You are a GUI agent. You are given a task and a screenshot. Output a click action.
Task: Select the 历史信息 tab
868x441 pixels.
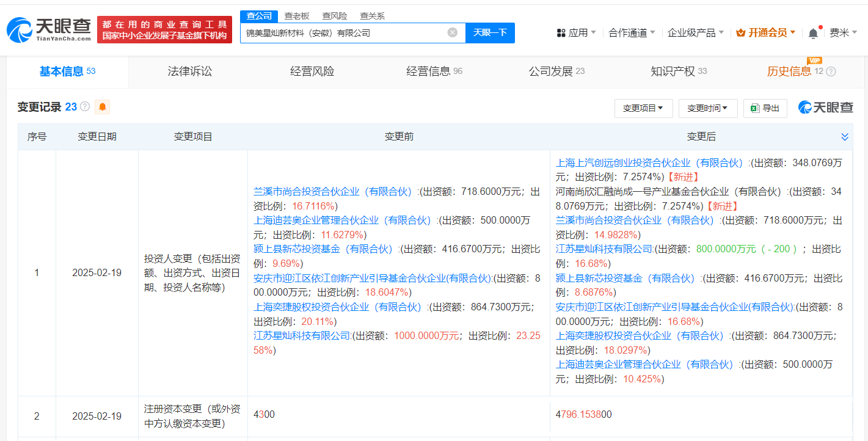789,71
